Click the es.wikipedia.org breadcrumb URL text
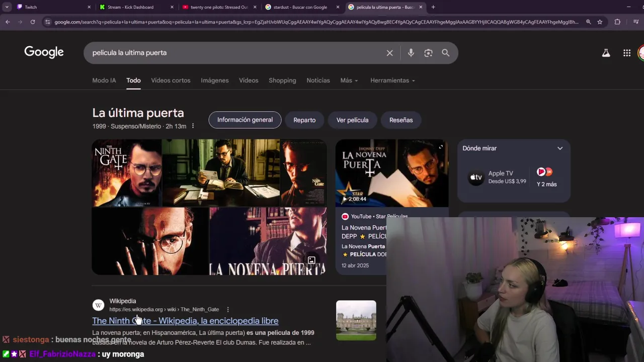The width and height of the screenshot is (644, 362). point(164,309)
